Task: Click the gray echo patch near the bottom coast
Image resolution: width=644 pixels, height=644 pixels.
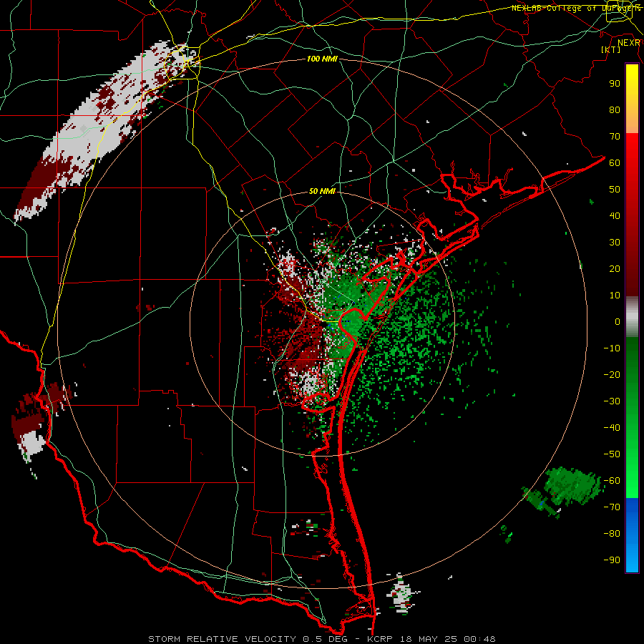Action: (x=401, y=595)
